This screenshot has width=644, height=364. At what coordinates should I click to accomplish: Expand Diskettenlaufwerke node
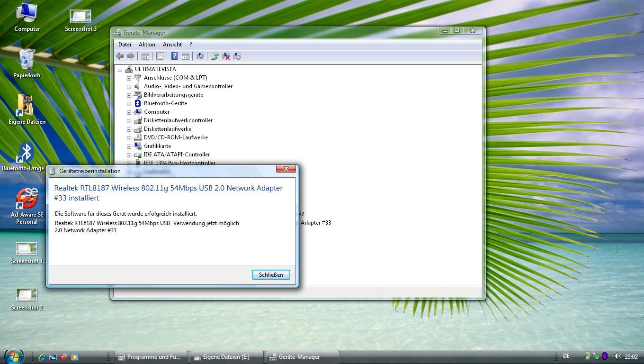(129, 129)
